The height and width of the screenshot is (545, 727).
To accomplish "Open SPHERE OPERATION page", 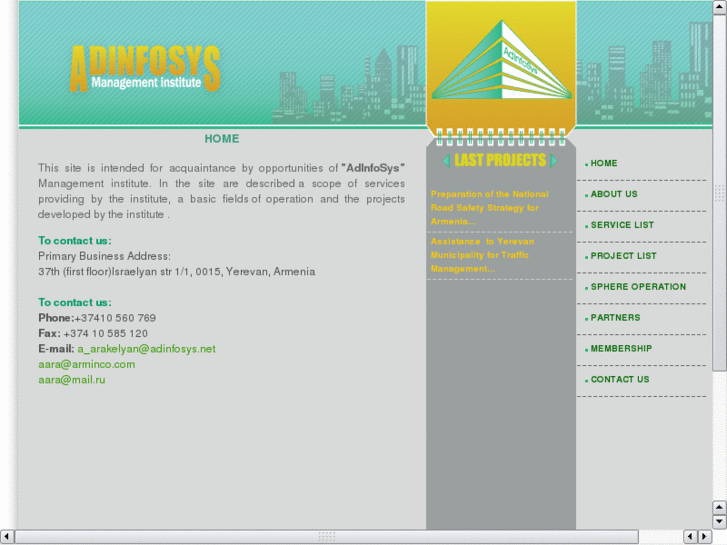I will [638, 287].
